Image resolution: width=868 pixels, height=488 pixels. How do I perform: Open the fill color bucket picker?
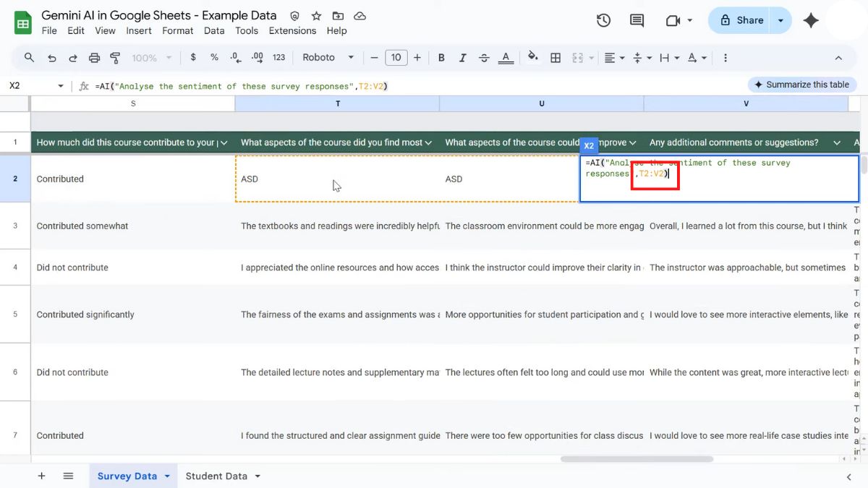[x=533, y=58]
